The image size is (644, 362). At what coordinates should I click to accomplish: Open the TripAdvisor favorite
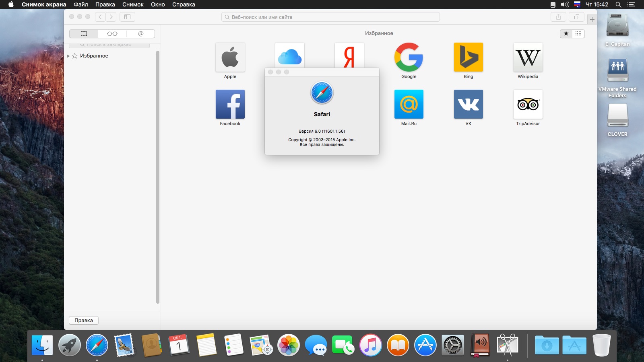528,108
